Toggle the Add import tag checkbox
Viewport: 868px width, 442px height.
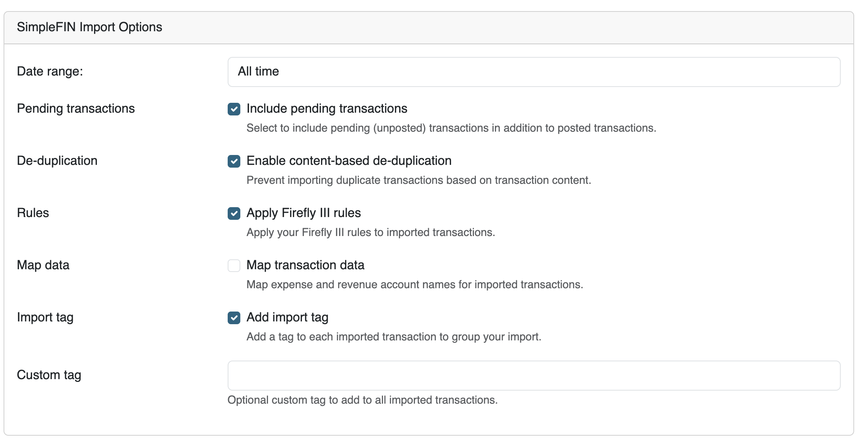(x=234, y=318)
